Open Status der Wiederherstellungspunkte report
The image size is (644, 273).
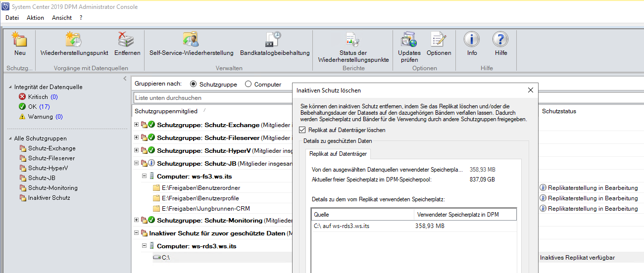(352, 40)
